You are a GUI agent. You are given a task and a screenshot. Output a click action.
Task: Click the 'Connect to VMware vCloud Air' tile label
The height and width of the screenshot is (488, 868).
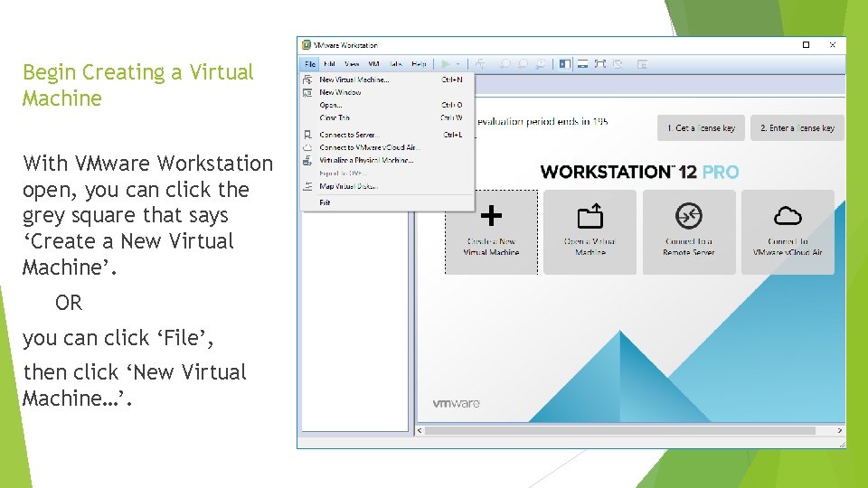point(788,247)
